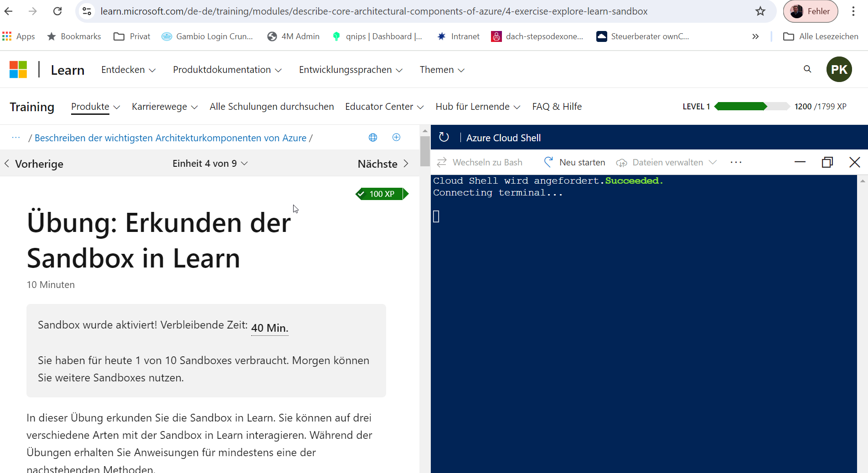Open the Privat bookmarks folder
868x473 pixels.
(132, 36)
